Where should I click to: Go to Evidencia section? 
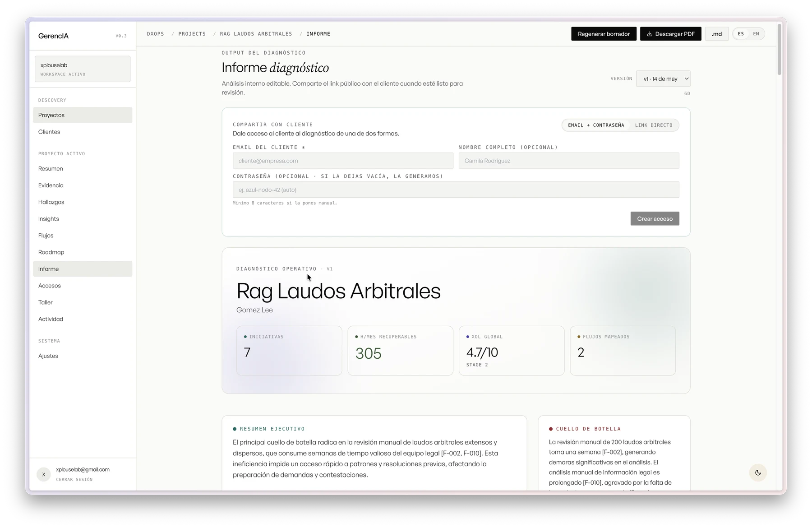[x=83, y=185]
